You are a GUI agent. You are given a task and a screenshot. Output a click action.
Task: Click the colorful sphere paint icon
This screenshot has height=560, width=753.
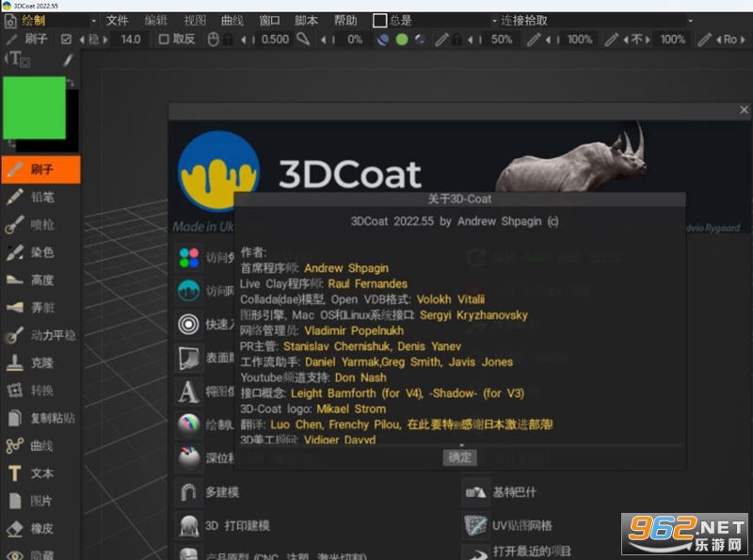coord(189,424)
